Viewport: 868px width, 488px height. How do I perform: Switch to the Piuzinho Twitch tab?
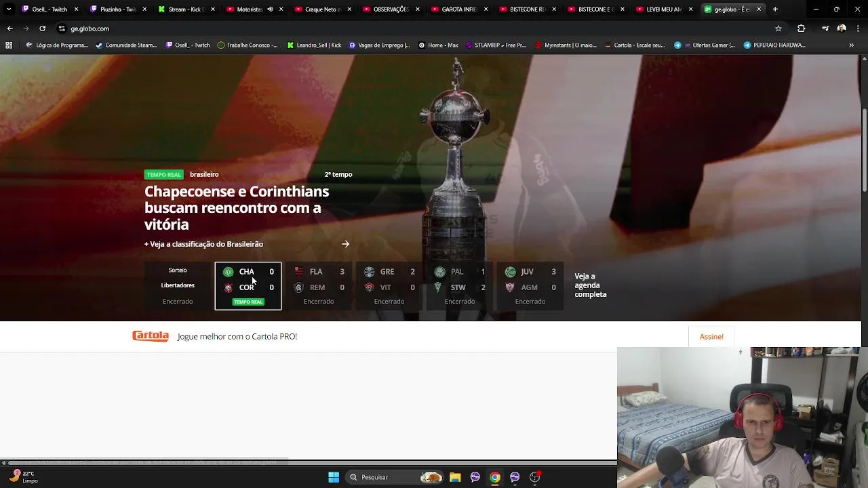(x=118, y=9)
